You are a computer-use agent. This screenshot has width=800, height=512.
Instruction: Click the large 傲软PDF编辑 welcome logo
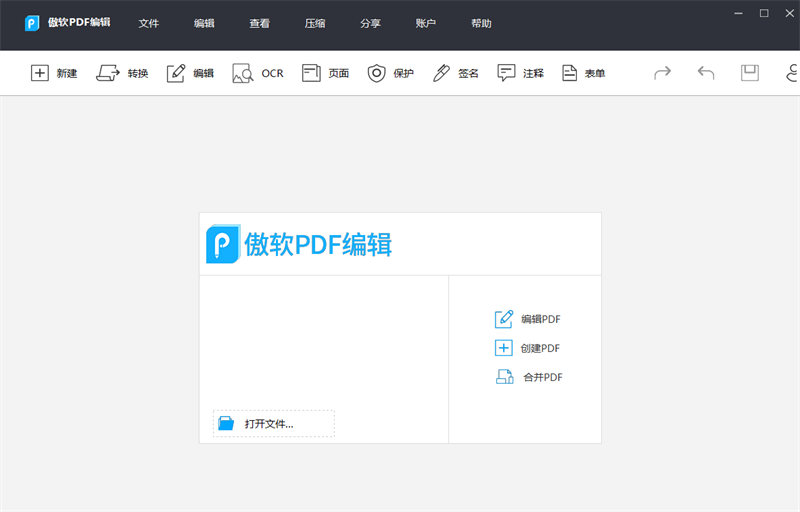click(299, 244)
